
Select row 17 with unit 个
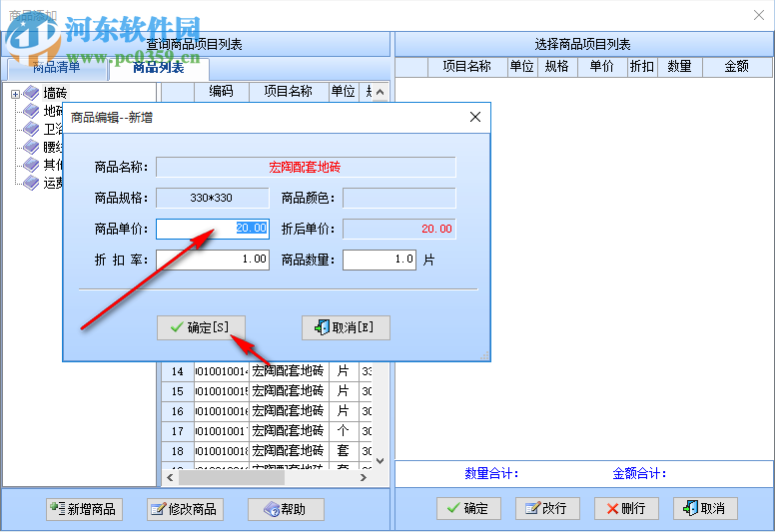point(267,431)
